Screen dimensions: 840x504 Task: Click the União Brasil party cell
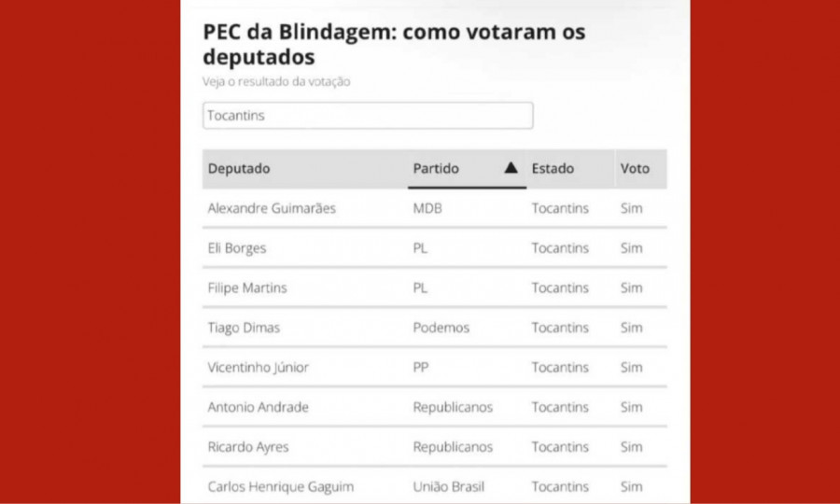pyautogui.click(x=448, y=486)
